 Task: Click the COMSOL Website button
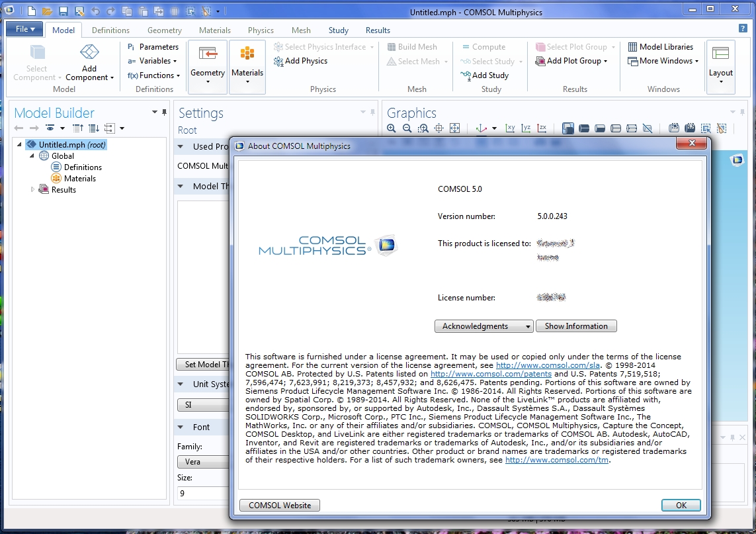point(279,505)
